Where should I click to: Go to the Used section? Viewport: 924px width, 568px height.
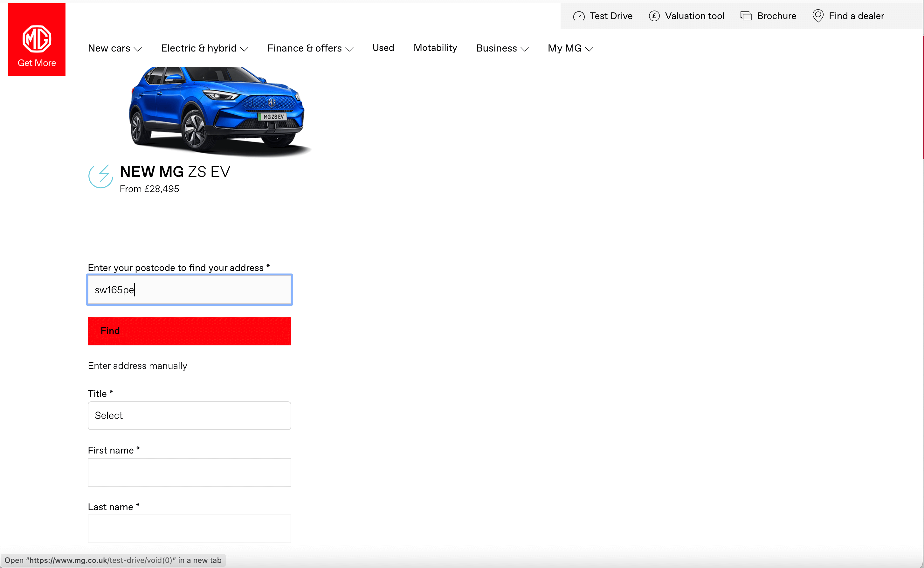click(383, 48)
